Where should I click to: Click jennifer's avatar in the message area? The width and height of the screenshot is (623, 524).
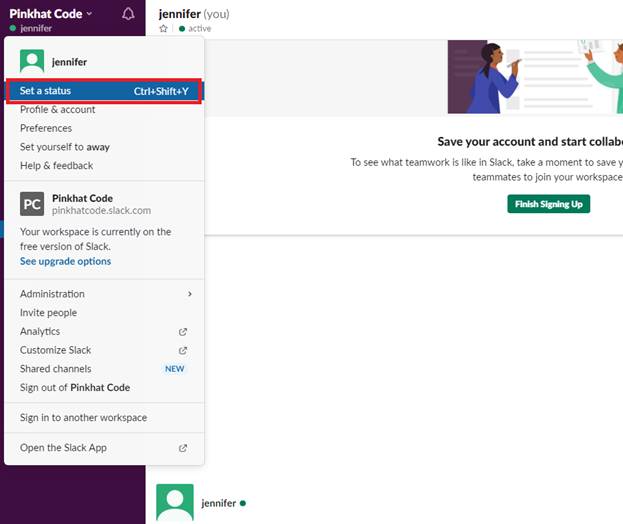[x=175, y=502]
